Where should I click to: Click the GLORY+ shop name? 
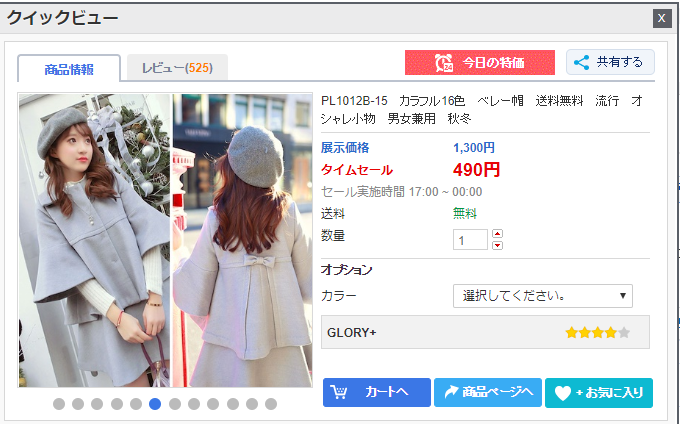point(352,332)
